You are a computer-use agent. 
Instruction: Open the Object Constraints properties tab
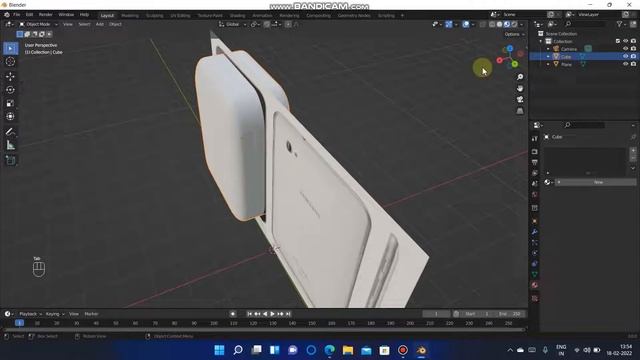[535, 264]
